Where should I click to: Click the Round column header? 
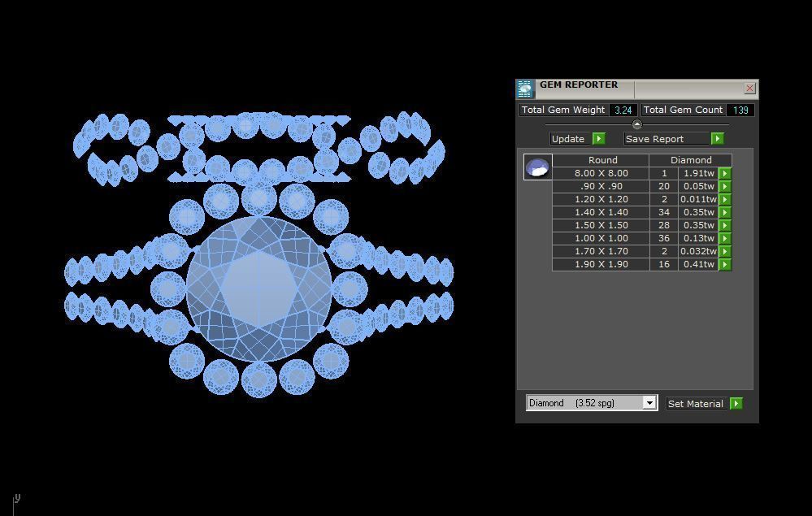pyautogui.click(x=601, y=160)
